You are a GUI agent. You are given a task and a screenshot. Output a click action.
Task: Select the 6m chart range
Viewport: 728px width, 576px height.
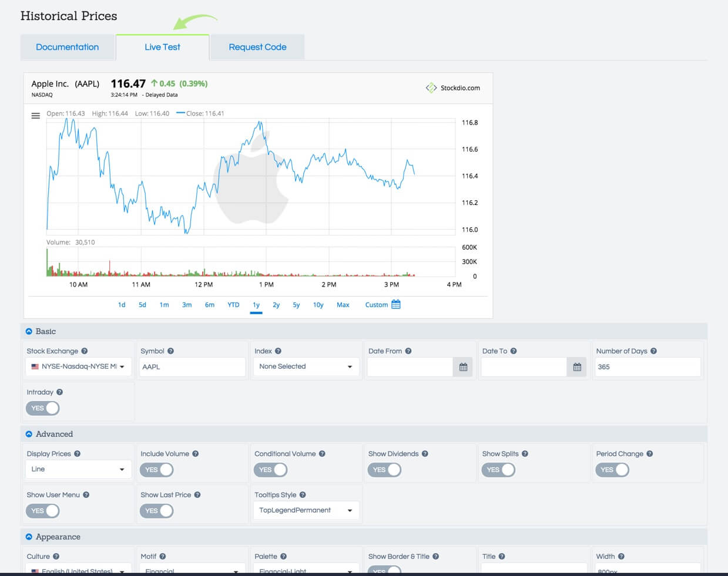(210, 305)
